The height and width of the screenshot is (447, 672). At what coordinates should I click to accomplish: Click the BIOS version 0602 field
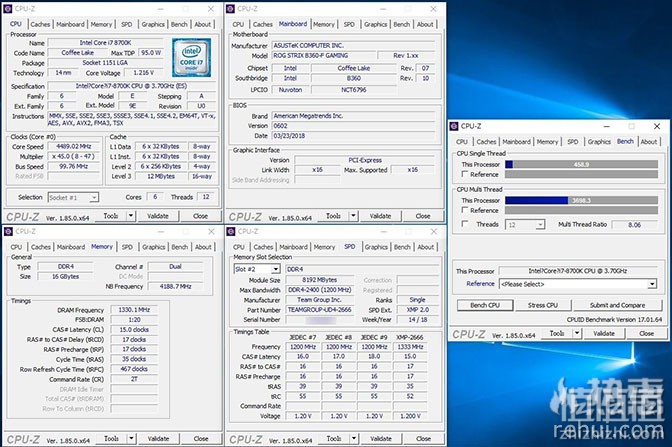[x=353, y=126]
